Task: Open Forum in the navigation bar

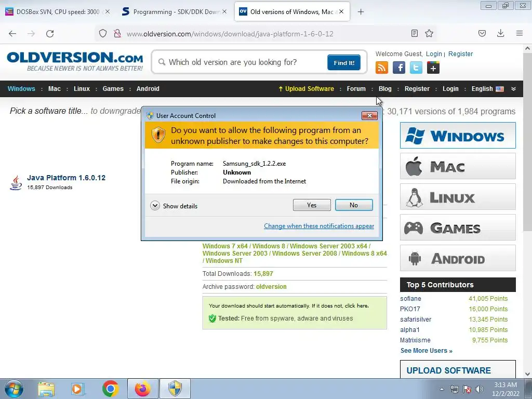Action: [x=356, y=88]
